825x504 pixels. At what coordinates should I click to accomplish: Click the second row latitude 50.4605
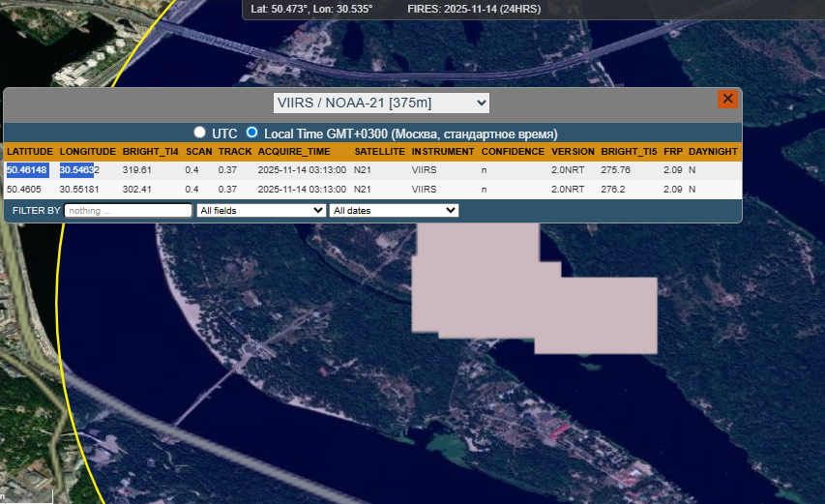tap(23, 189)
